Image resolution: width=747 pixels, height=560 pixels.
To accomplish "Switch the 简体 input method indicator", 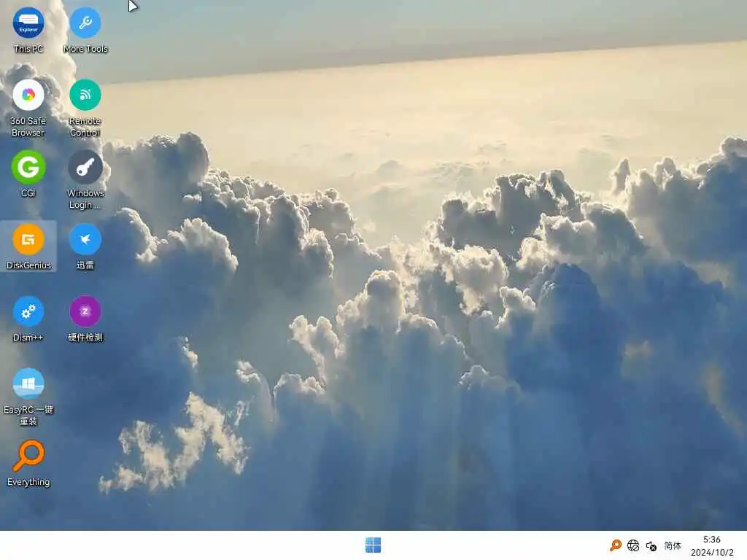I will [x=673, y=545].
